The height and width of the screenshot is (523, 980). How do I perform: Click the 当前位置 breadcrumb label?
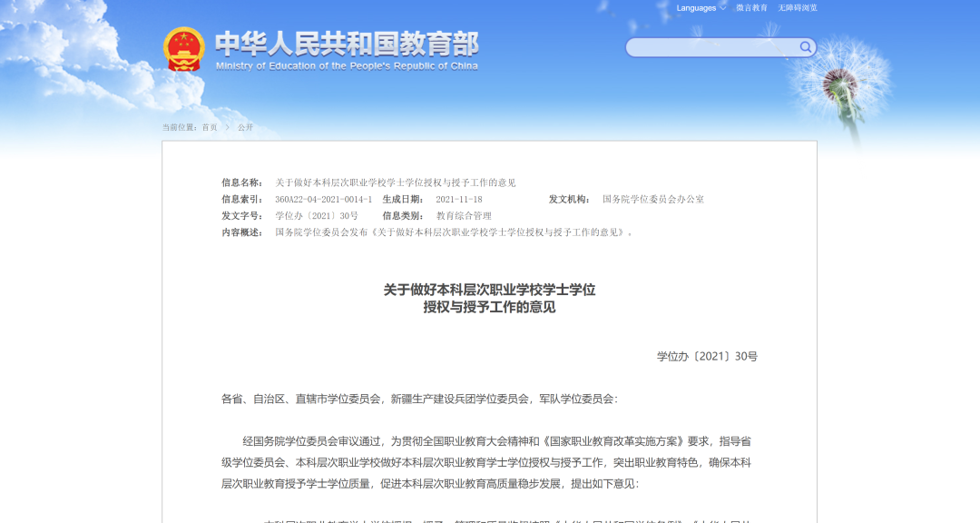tap(180, 127)
